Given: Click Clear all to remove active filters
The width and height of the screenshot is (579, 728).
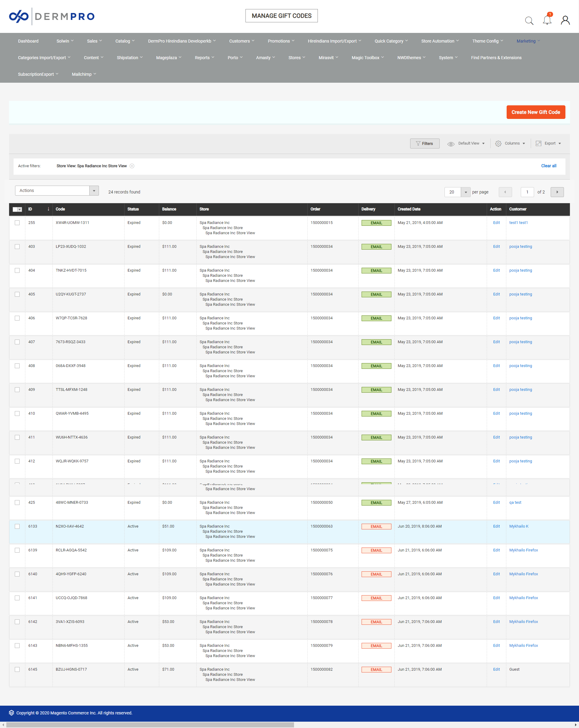Looking at the screenshot, I should 549,166.
